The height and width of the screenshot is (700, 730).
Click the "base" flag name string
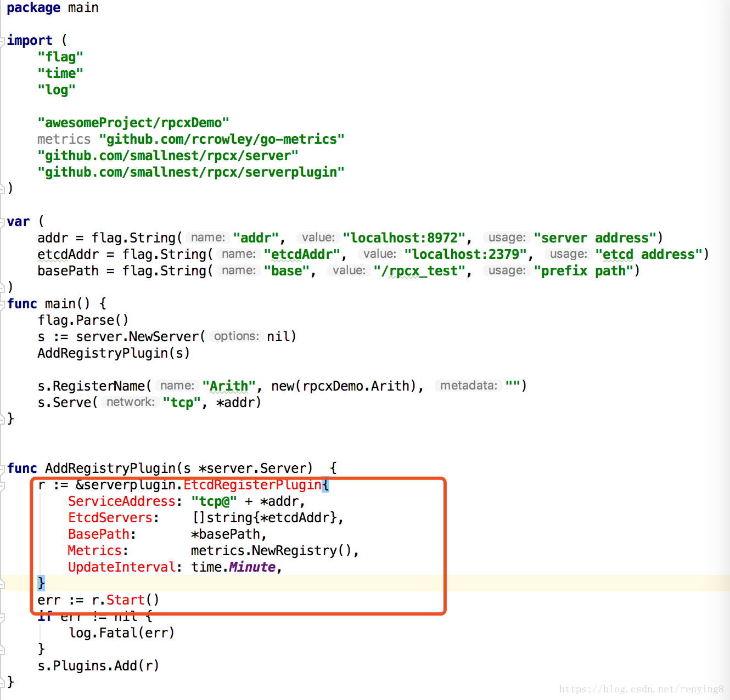[287, 271]
